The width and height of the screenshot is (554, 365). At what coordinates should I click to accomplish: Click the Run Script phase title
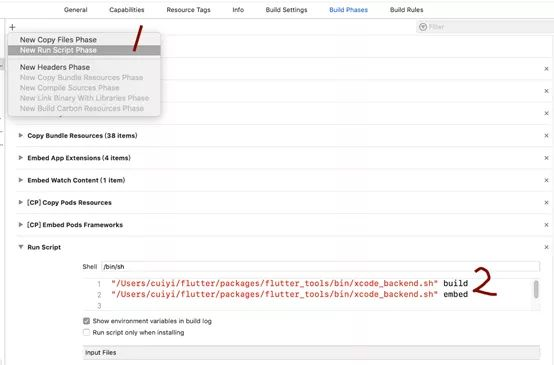pos(44,247)
